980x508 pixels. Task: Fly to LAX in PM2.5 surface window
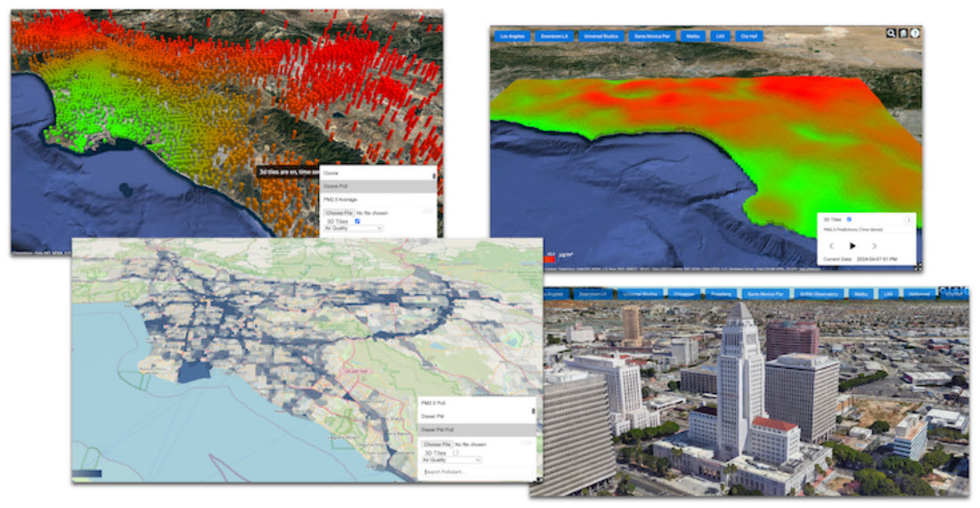[x=720, y=37]
